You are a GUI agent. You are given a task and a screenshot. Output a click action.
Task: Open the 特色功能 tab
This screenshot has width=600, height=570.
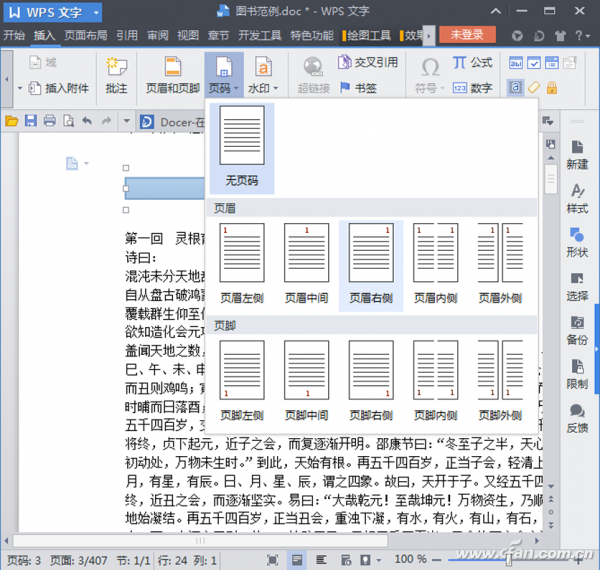click(312, 35)
